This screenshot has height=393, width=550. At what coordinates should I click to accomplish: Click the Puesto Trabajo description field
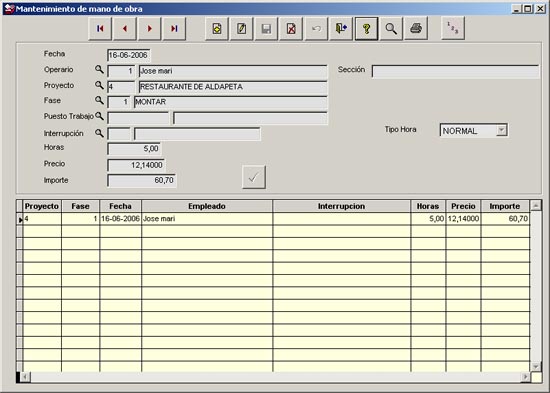[250, 118]
